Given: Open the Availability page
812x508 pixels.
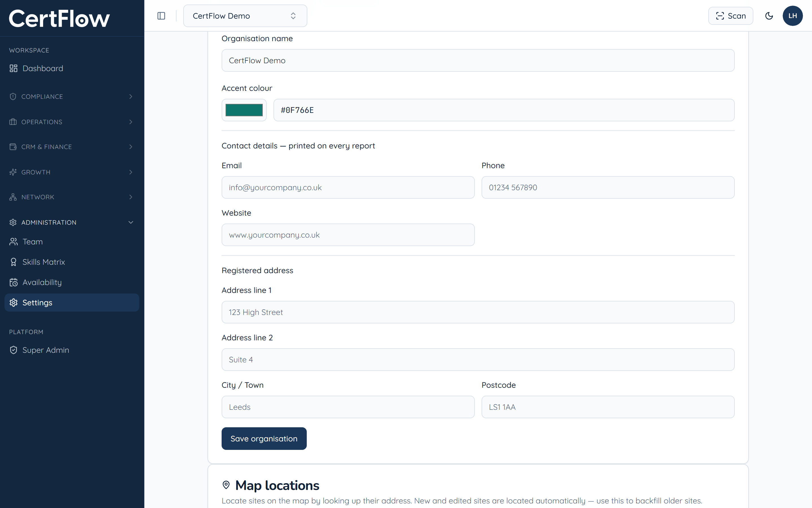Looking at the screenshot, I should [x=72, y=282].
